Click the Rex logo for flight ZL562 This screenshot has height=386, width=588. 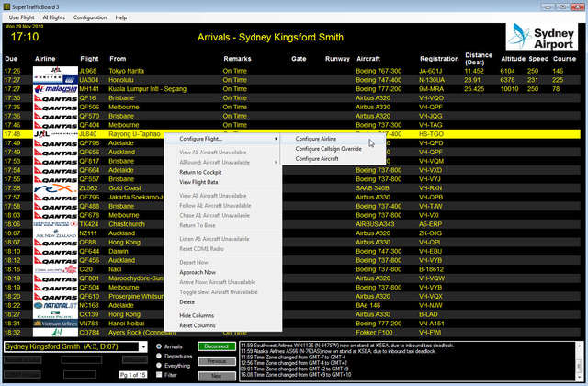[55, 187]
